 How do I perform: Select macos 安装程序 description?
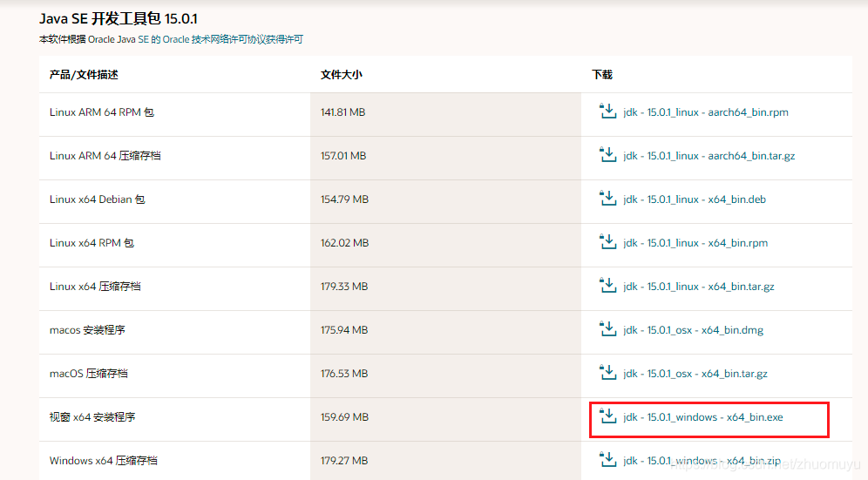87,330
